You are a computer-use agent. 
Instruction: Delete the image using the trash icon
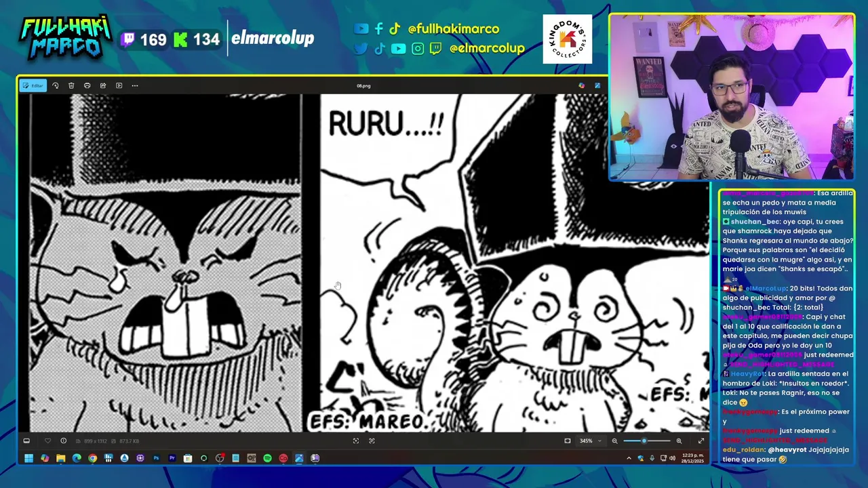[71, 85]
